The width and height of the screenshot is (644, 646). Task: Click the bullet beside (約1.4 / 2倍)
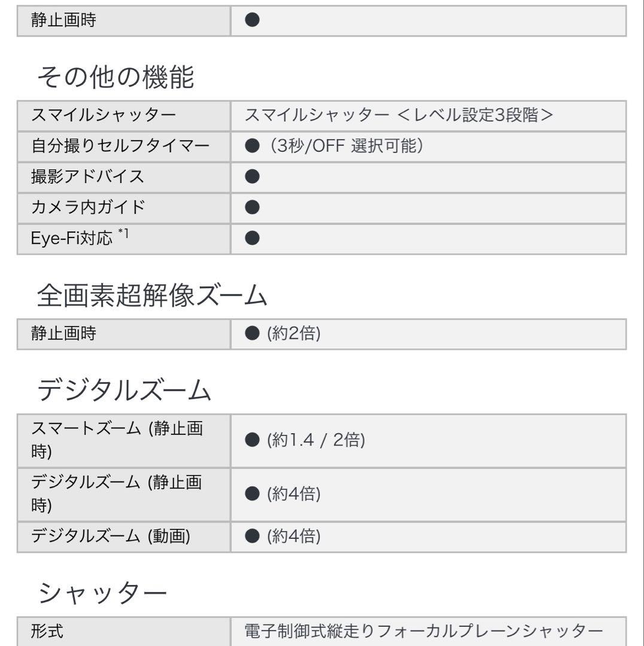click(252, 440)
